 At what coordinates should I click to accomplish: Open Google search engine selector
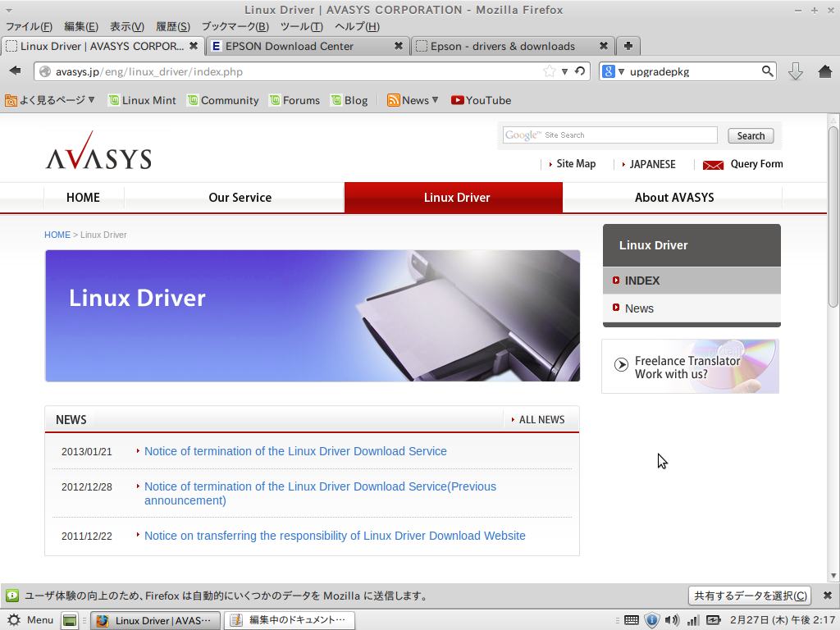point(613,71)
